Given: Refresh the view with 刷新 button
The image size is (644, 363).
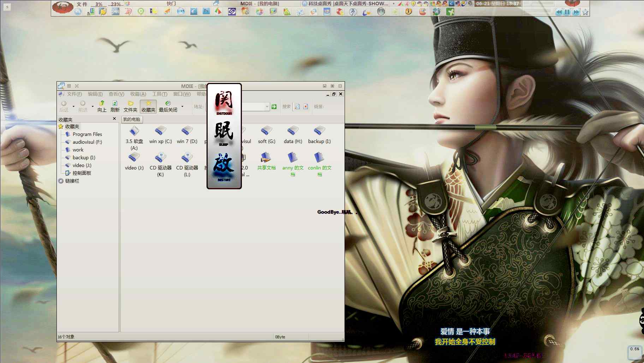Looking at the screenshot, I should (x=115, y=106).
